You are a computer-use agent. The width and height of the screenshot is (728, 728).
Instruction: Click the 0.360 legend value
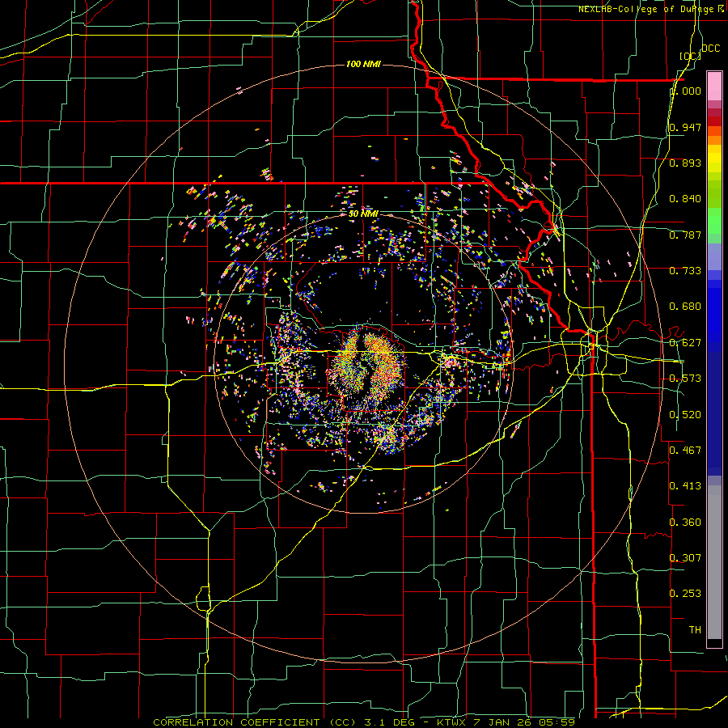(685, 523)
